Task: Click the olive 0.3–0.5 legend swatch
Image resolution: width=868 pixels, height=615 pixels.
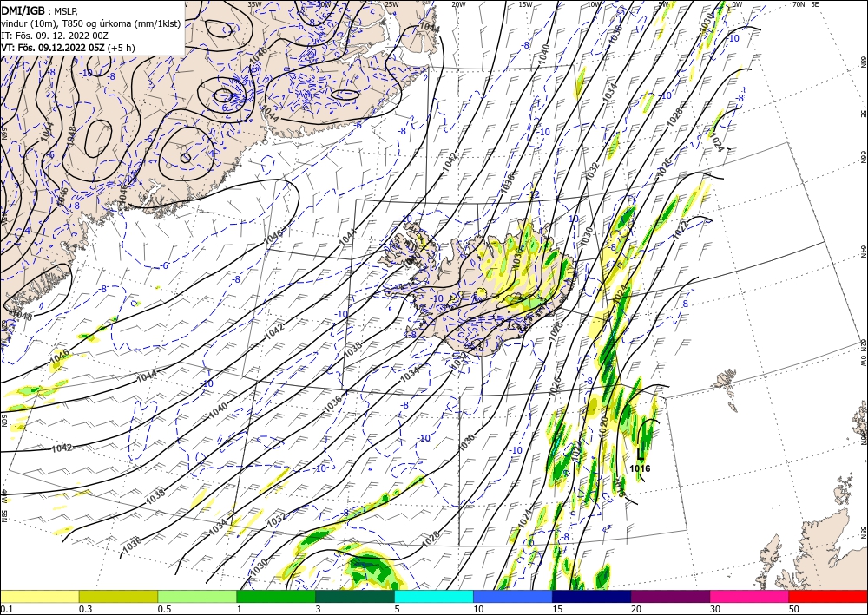Action: tap(118, 596)
